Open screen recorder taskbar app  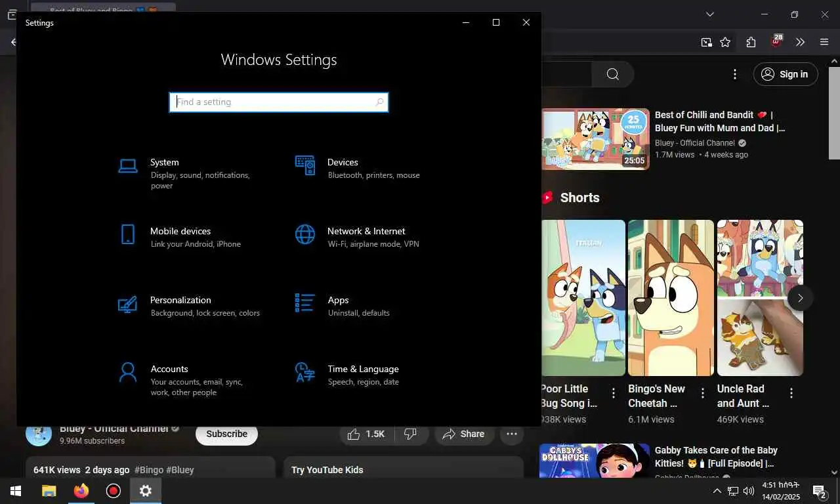[x=114, y=491]
